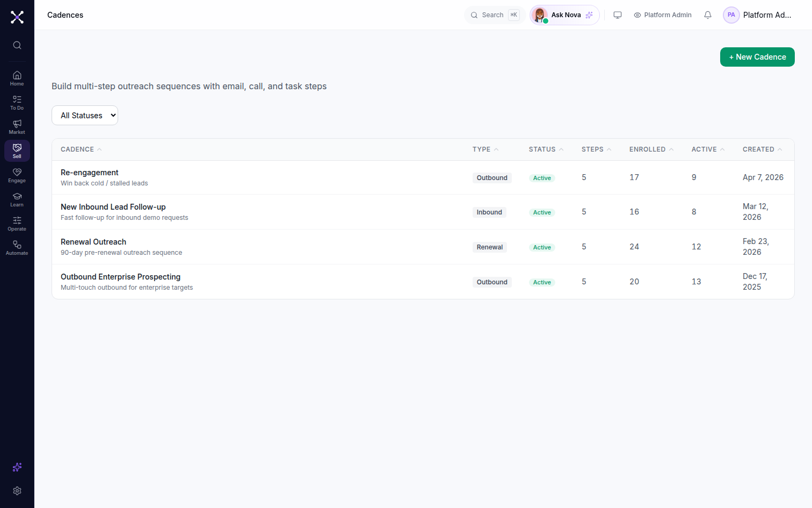Go to the To Do section
The width and height of the screenshot is (812, 508).
tap(17, 103)
